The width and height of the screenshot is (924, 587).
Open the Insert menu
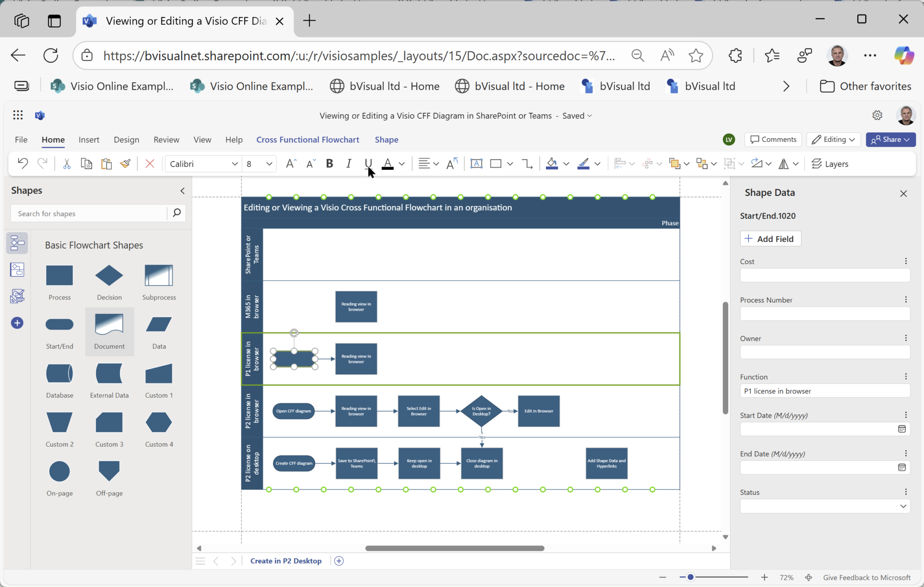(x=89, y=140)
